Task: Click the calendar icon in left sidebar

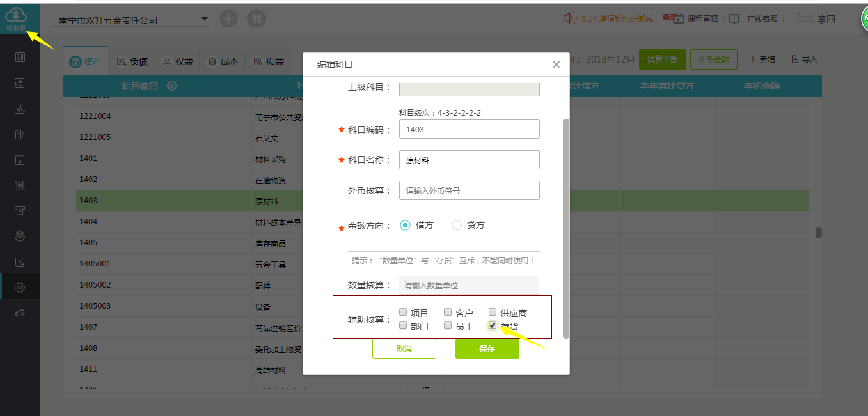Action: [20, 160]
